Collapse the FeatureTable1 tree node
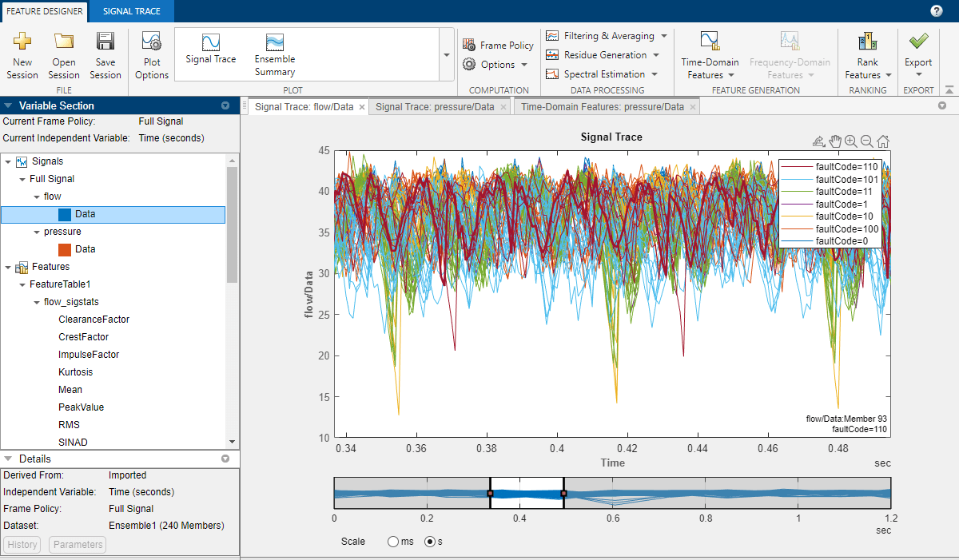 (23, 284)
